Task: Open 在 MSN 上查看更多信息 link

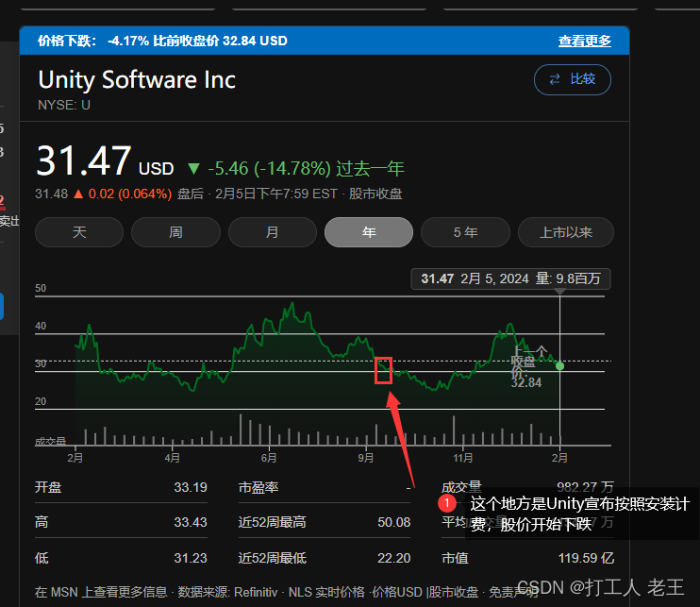Action: (x=101, y=592)
